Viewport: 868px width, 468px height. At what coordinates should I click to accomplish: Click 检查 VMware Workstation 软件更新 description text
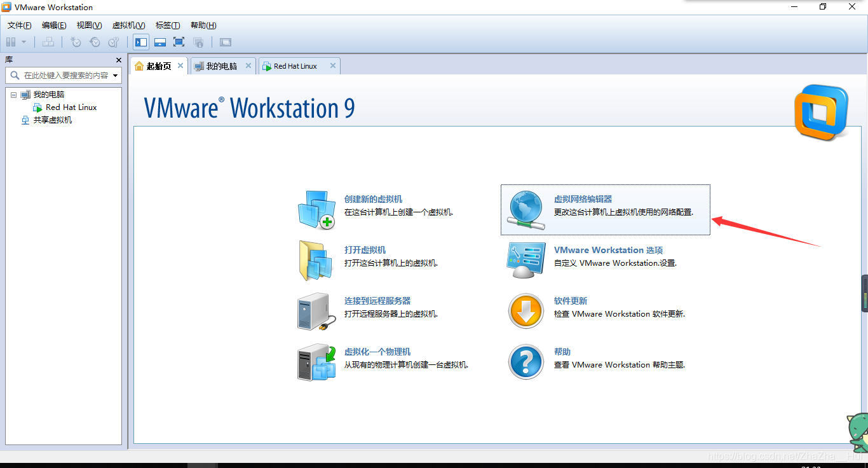[x=620, y=313]
